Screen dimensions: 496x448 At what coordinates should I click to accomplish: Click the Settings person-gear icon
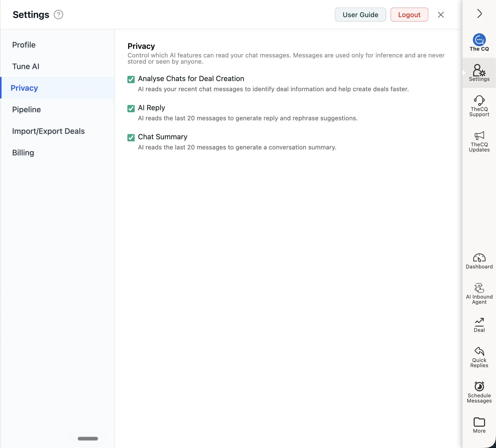coord(479,70)
